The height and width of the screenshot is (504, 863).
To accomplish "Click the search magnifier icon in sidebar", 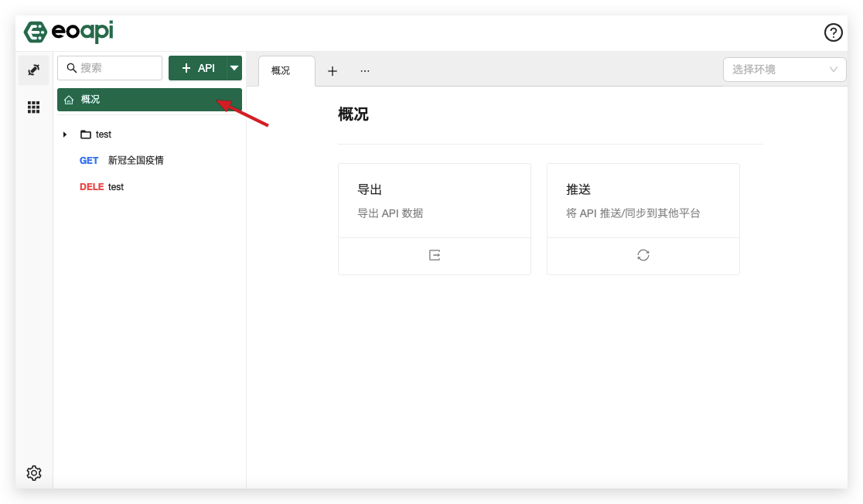I will [71, 68].
